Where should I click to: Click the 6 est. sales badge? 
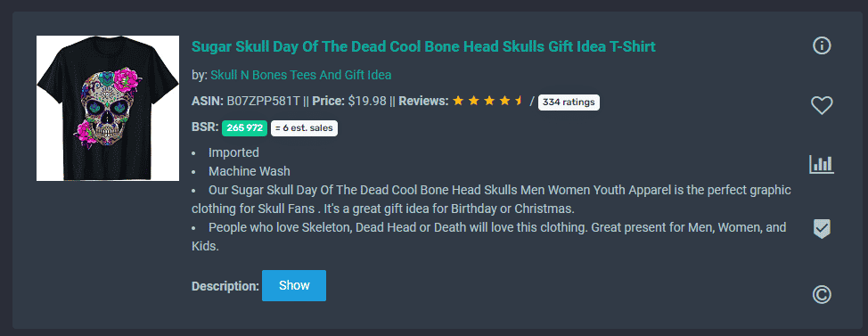tap(304, 128)
